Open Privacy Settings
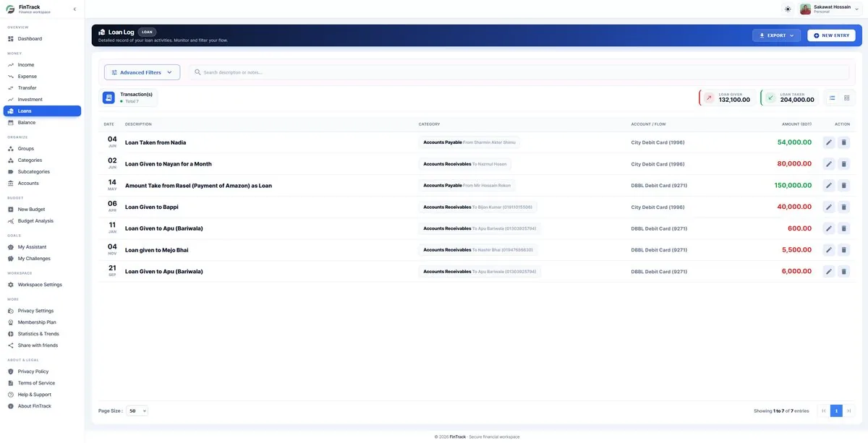Viewport: 868px width, 443px height. tap(42, 310)
